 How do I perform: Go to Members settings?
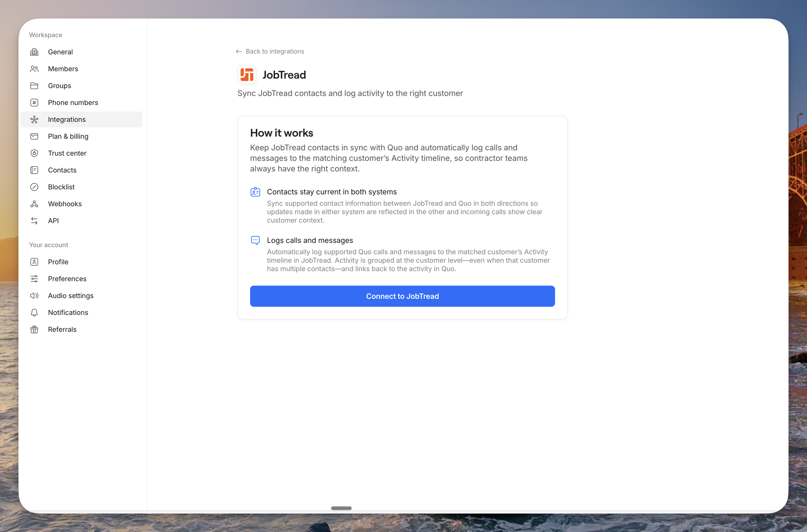82,69
